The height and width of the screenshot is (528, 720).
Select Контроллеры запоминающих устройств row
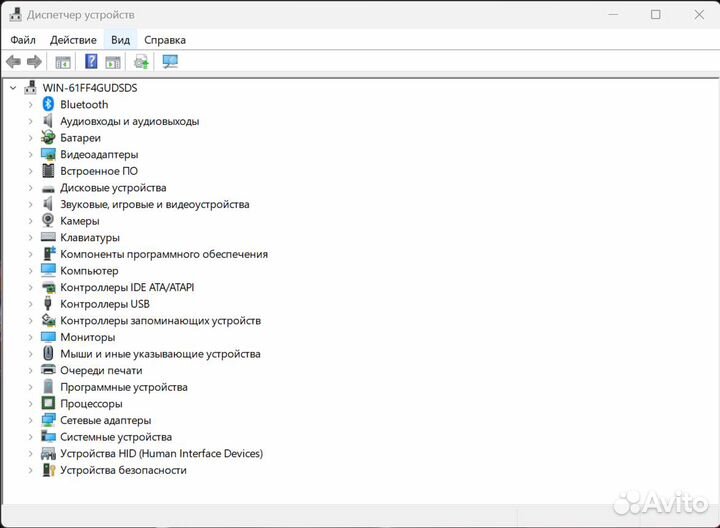161,320
